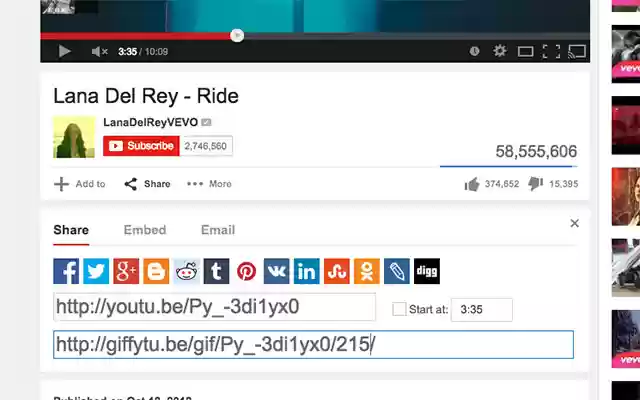Screen dimensions: 640x400
Task: Add the video to a playlist
Action: tap(79, 184)
